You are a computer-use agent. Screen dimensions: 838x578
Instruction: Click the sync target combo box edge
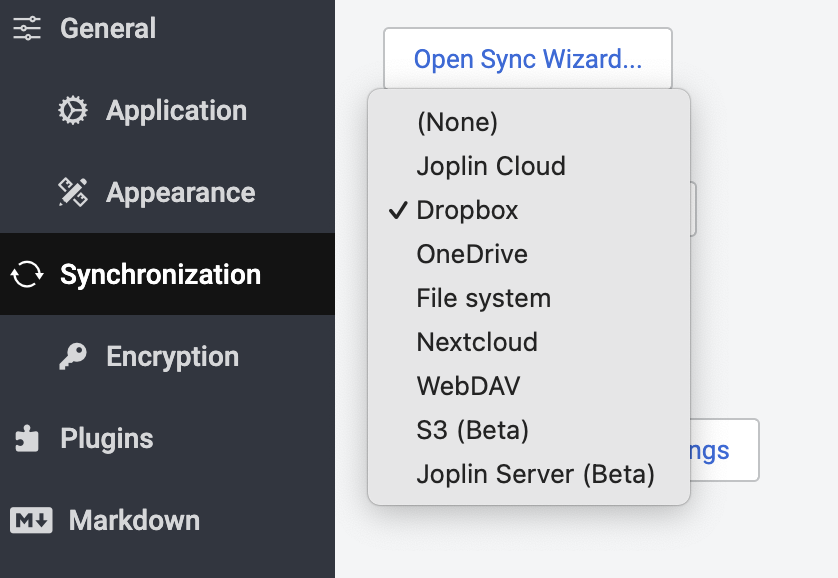coord(693,209)
